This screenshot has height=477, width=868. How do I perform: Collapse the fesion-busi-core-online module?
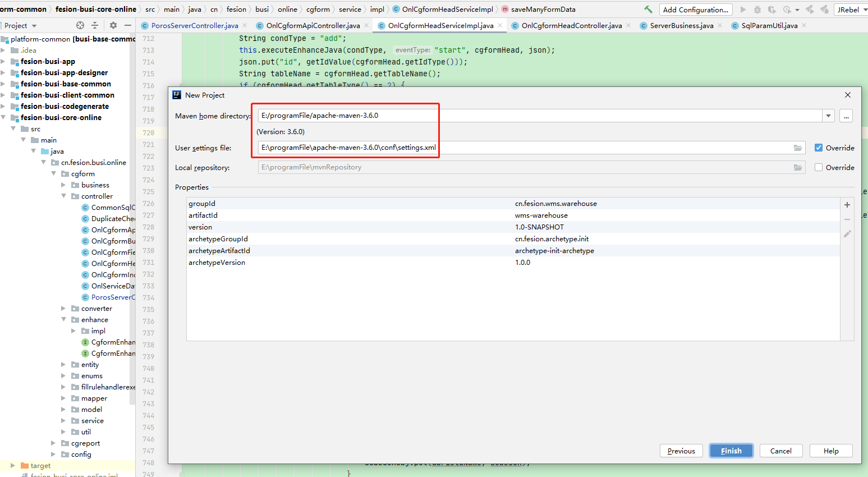[3, 118]
